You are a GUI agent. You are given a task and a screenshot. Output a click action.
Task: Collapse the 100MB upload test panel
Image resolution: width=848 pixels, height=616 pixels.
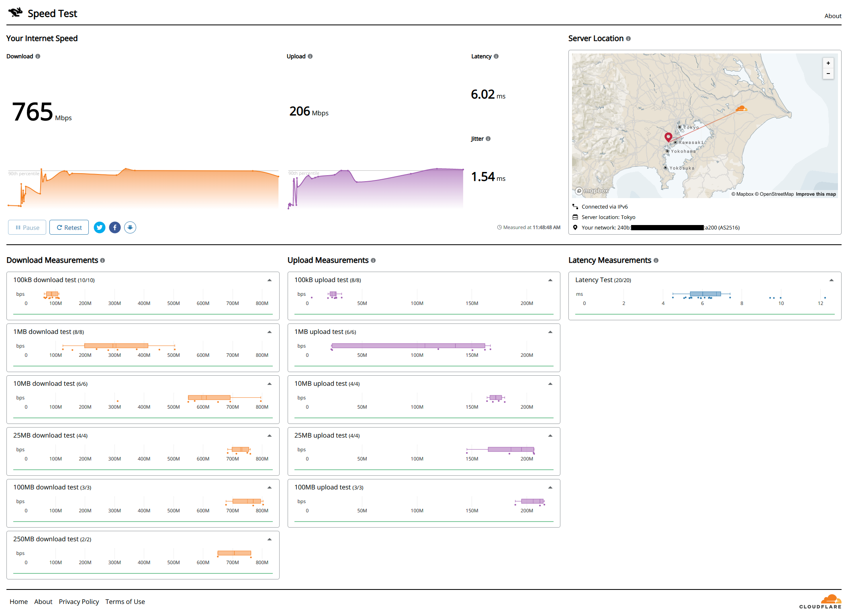(550, 487)
